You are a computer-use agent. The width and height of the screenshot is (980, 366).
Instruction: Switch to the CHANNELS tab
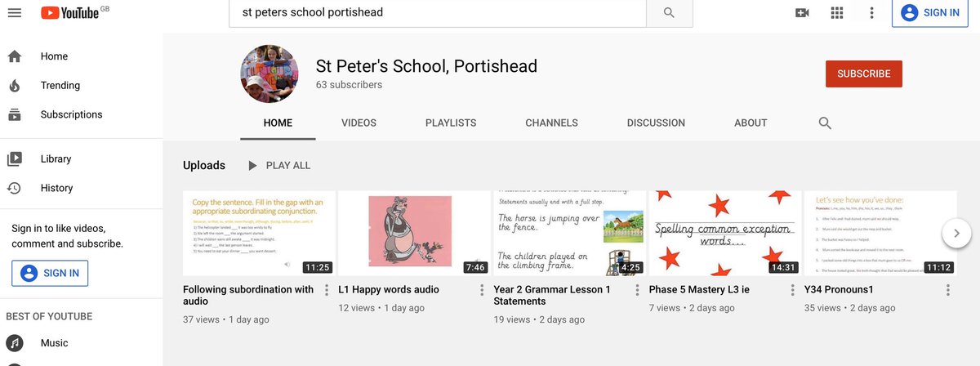pos(551,123)
